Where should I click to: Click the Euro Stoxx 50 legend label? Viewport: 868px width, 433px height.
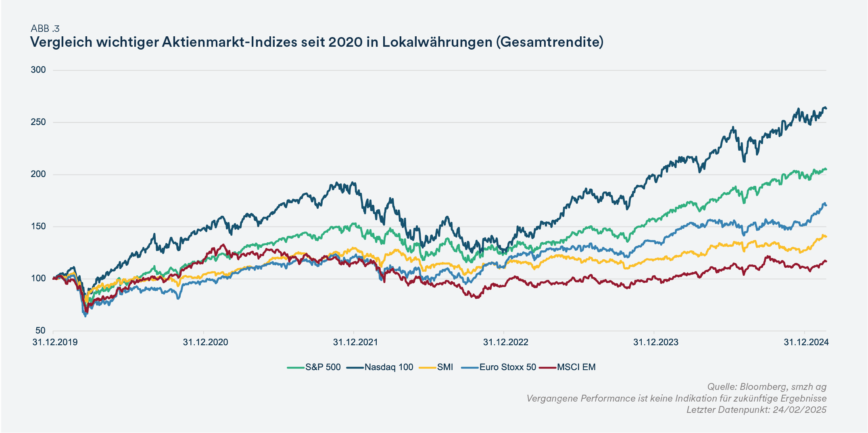507,367
